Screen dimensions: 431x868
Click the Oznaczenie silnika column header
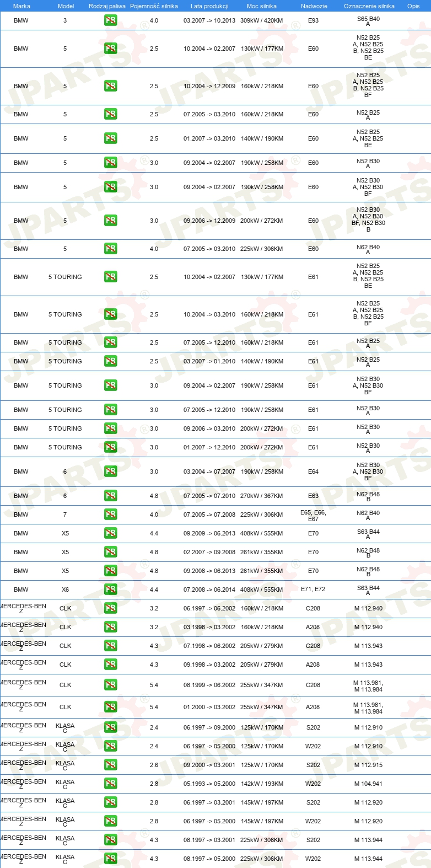(x=369, y=6)
